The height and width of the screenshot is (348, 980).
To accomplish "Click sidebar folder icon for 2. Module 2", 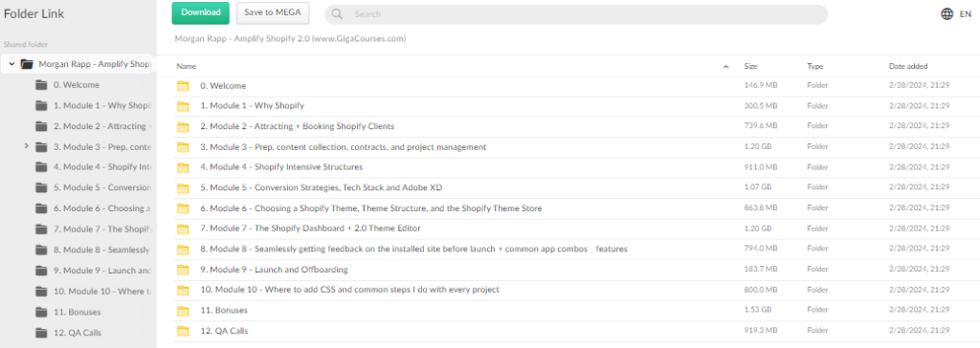I will point(42,126).
